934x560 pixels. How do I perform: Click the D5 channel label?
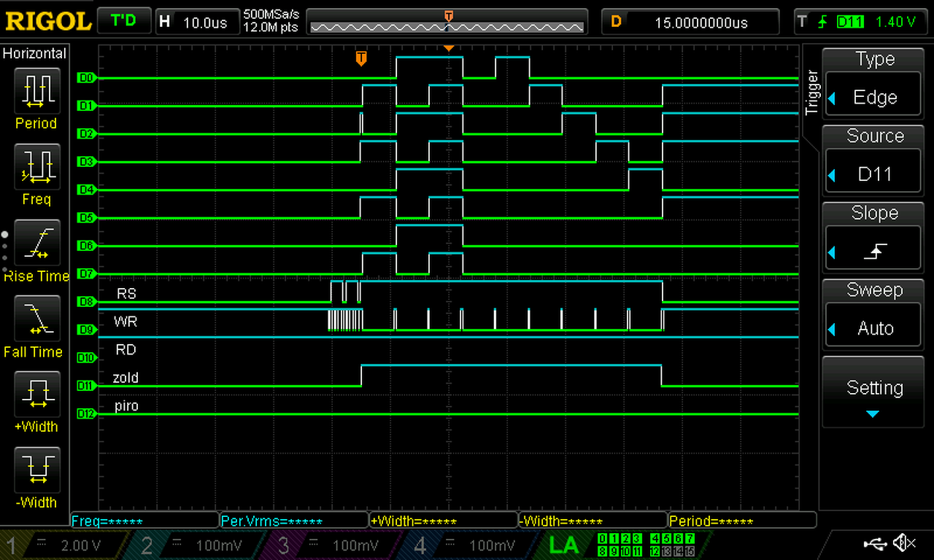coord(85,217)
